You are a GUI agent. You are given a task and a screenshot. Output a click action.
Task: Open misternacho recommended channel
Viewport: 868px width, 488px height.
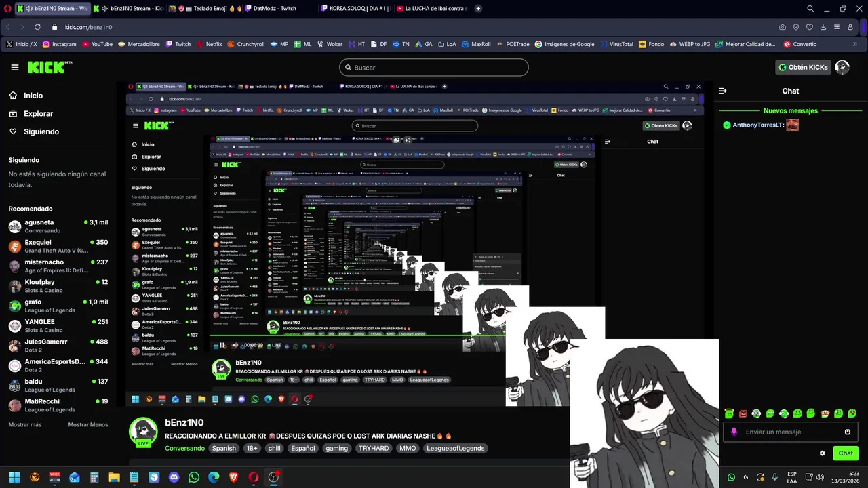pos(58,266)
